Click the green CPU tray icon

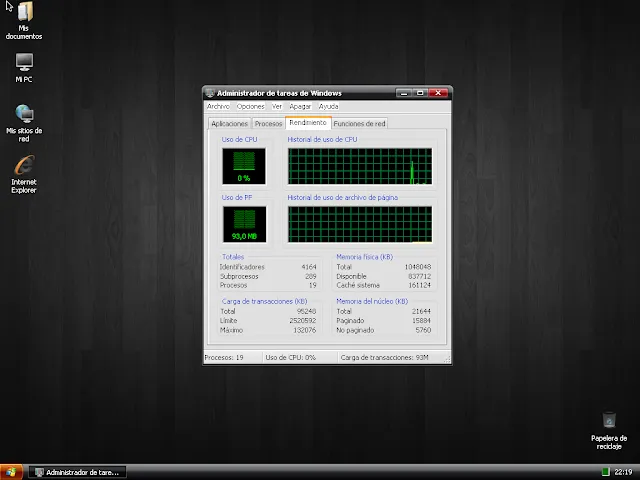pyautogui.click(x=606, y=472)
